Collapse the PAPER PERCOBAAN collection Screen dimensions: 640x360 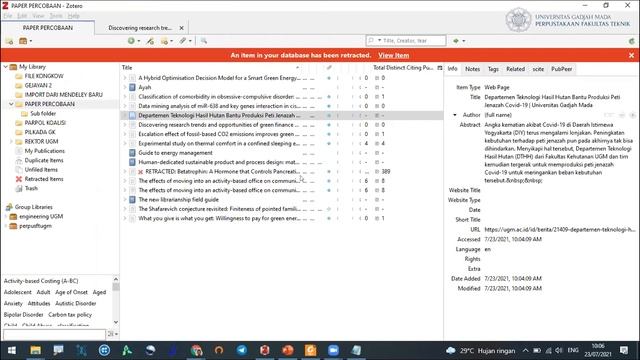pos(11,104)
